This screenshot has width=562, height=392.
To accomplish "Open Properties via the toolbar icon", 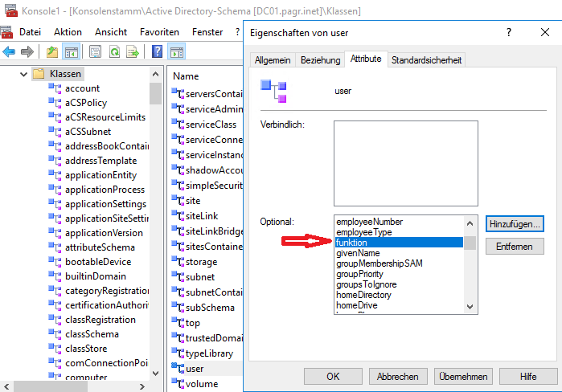I will click(x=95, y=51).
